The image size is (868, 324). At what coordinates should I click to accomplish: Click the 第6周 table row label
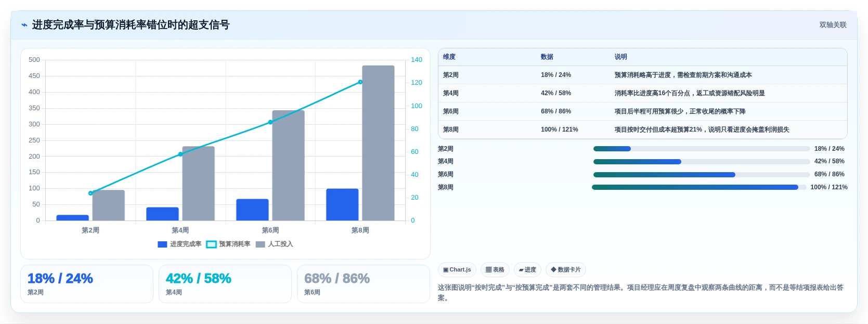click(451, 111)
